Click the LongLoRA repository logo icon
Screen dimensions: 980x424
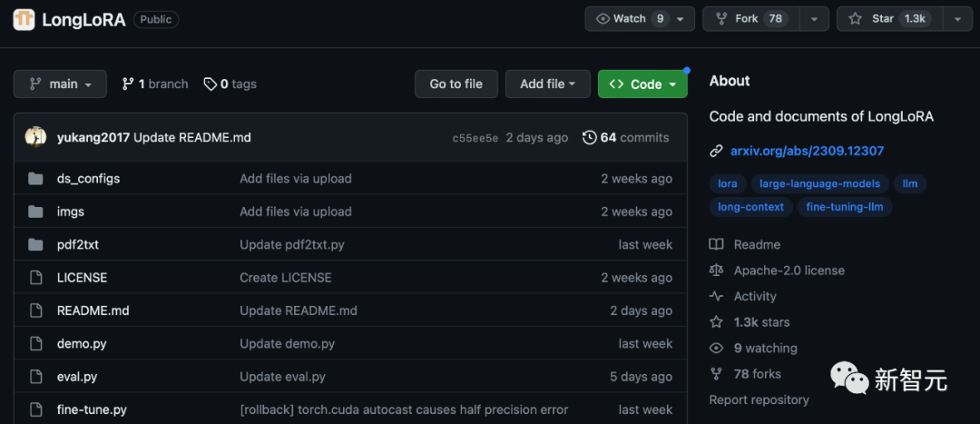coord(24,19)
